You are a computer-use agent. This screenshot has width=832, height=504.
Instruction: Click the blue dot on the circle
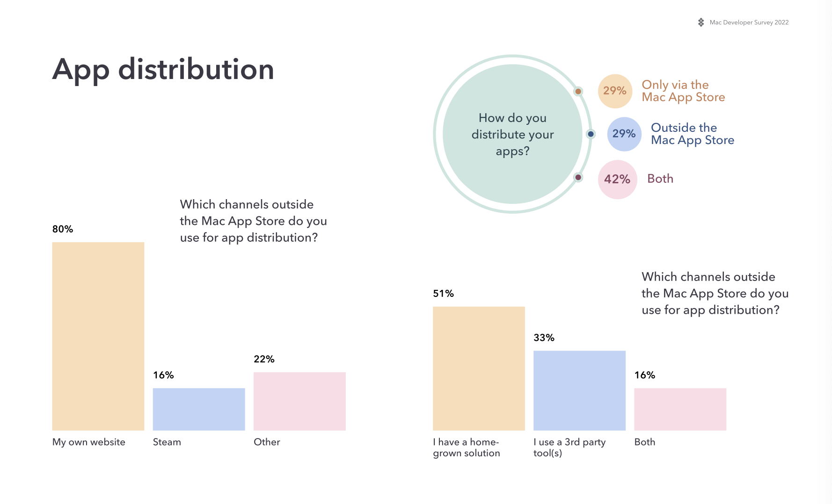[x=591, y=134]
